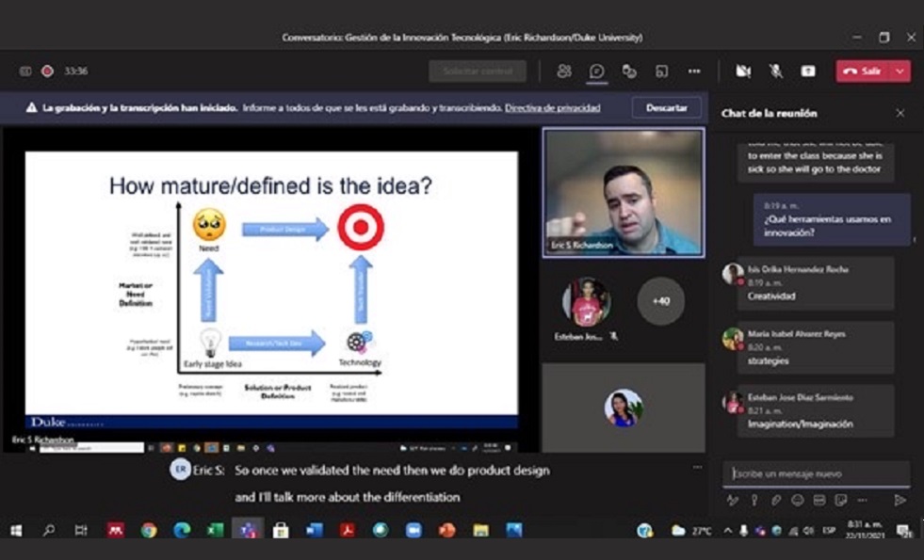The width and height of the screenshot is (924, 560).
Task: Set message importance with the exclamation icon
Action: pos(753,501)
